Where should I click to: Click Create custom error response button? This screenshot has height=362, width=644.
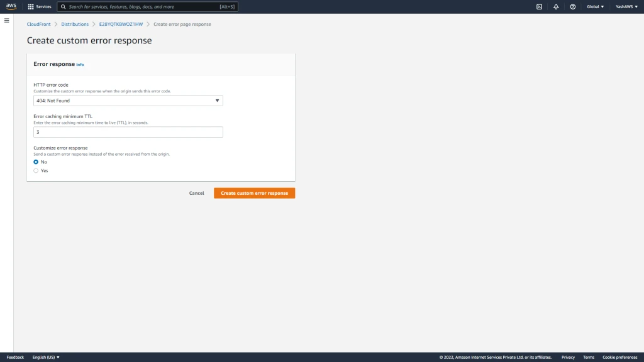tap(254, 194)
